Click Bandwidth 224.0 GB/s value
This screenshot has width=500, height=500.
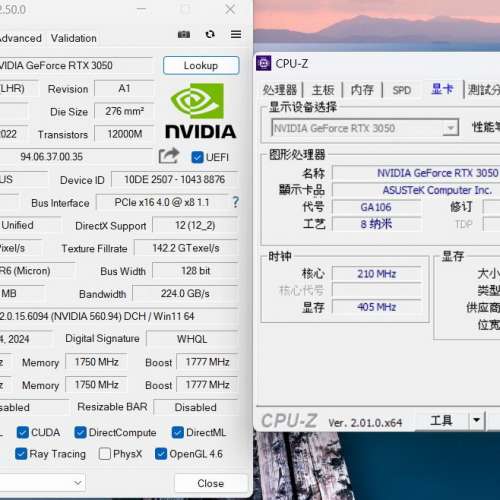185,294
